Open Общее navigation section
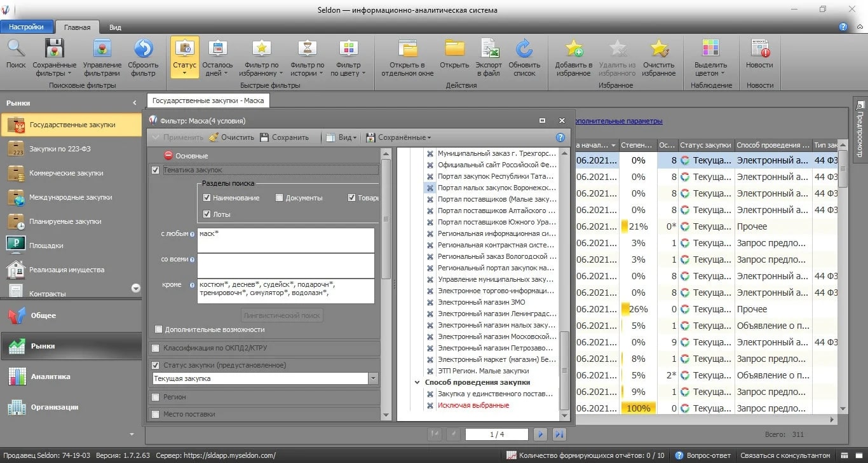Image resolution: width=868 pixels, height=463 pixels. (x=71, y=315)
